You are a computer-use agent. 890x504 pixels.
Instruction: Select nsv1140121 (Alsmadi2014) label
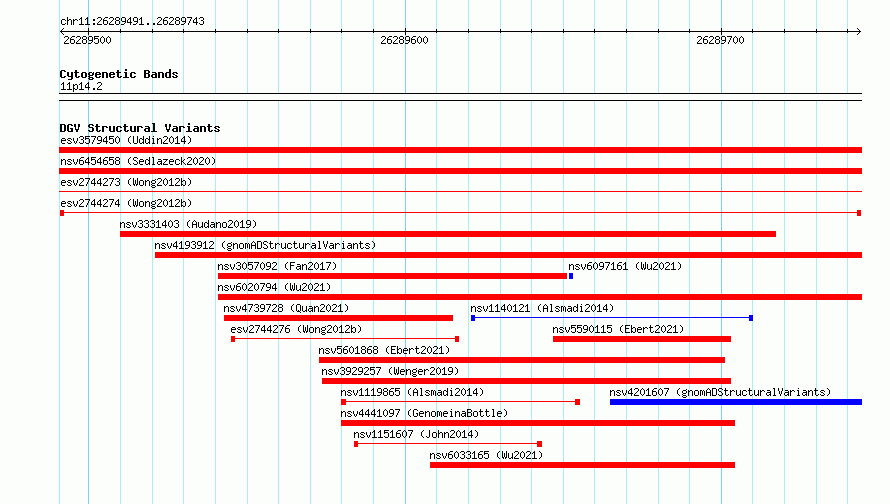point(542,308)
